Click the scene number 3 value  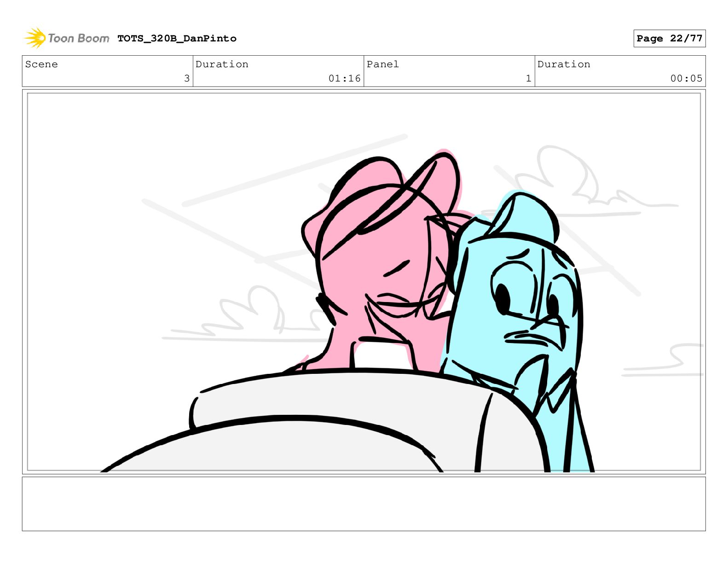pos(187,79)
